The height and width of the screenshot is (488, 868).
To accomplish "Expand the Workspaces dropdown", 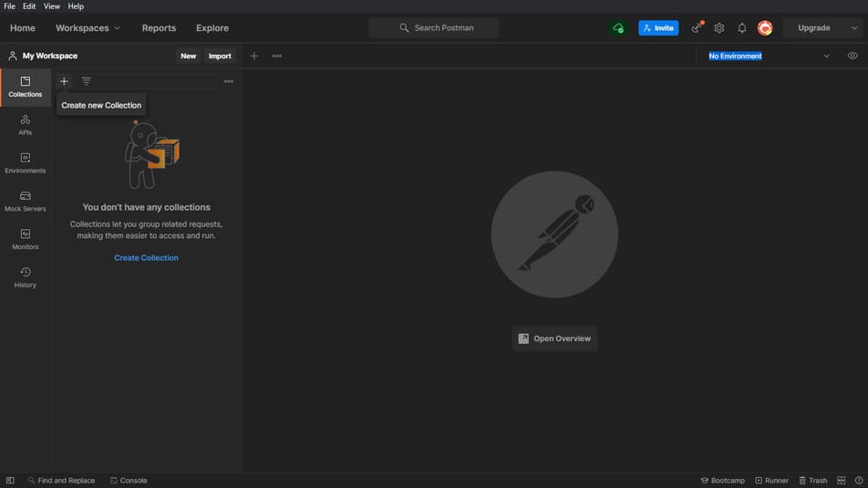I will tap(88, 27).
